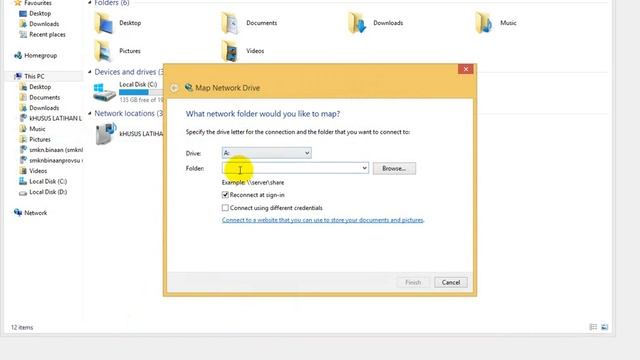
Task: Collapse the Folders group header
Action: pyautogui.click(x=90, y=3)
